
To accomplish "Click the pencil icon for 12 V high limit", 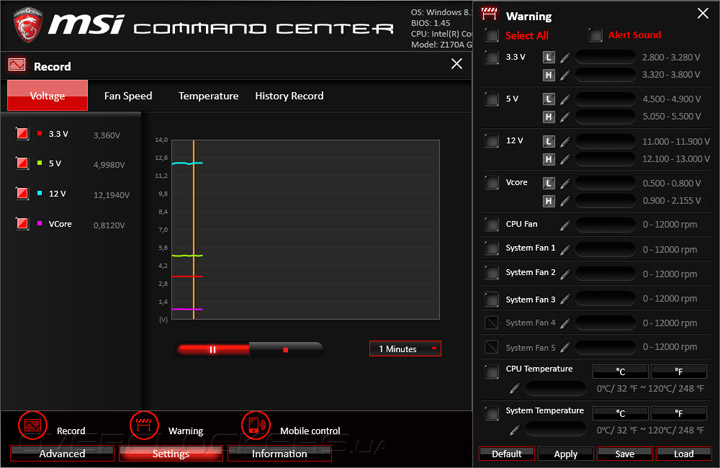I will point(565,159).
